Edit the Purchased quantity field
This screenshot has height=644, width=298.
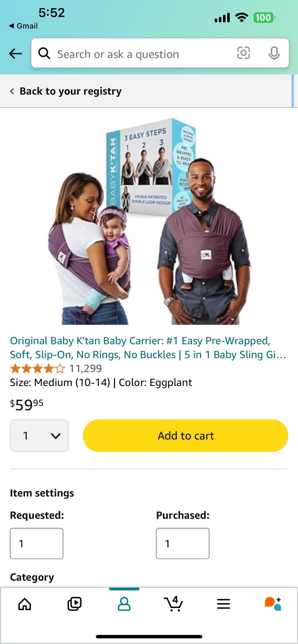[183, 543]
